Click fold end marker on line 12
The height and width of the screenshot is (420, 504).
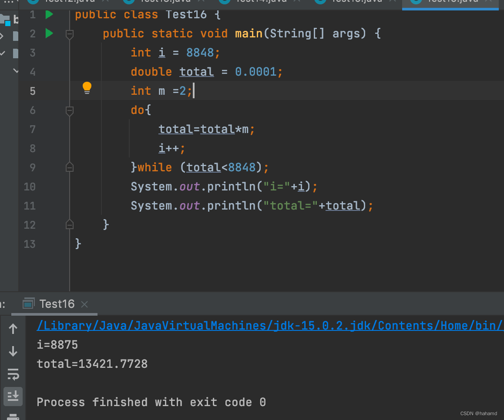click(x=70, y=224)
